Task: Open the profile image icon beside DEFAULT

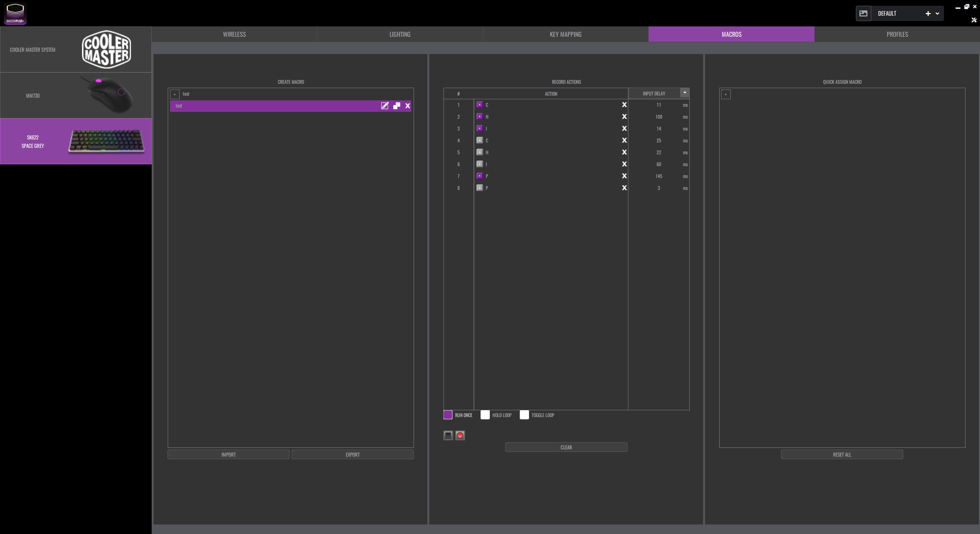Action: click(863, 13)
